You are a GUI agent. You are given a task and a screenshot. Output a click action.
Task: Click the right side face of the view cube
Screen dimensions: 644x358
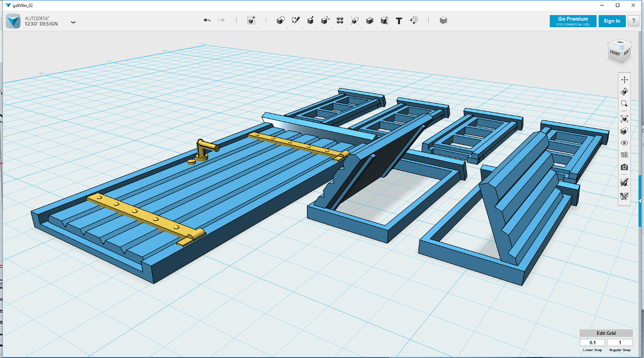pos(626,51)
